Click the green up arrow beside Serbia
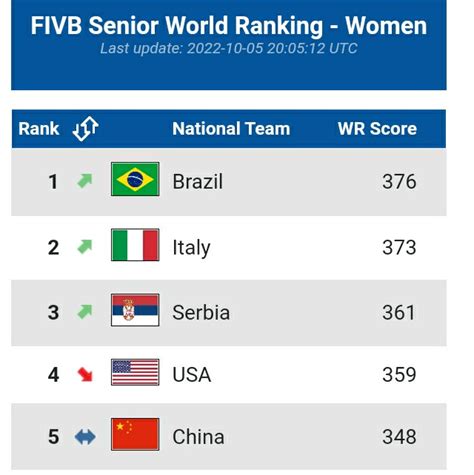The height and width of the screenshot is (475, 474). coord(85,312)
